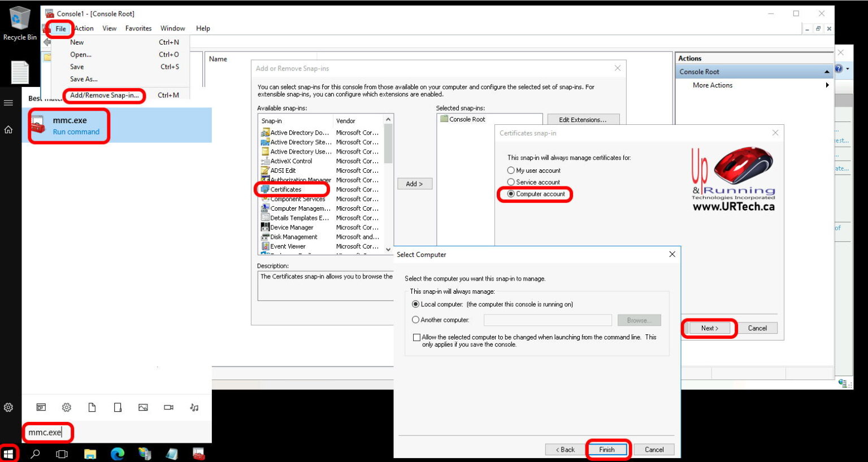Screen dimensions: 868x462
Task: Collapse Console Root in the Actions pane
Action: pyautogui.click(x=827, y=71)
